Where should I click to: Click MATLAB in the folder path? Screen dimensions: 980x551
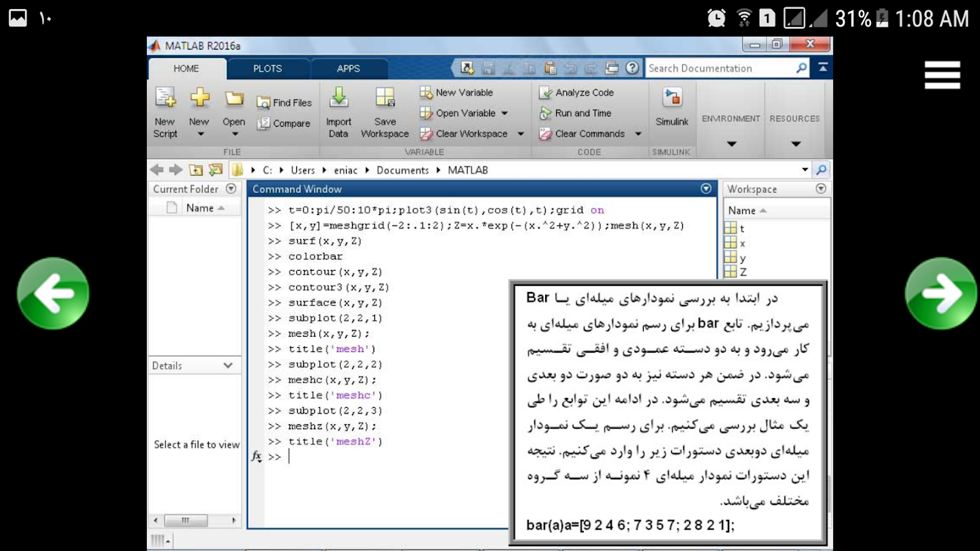tap(467, 170)
